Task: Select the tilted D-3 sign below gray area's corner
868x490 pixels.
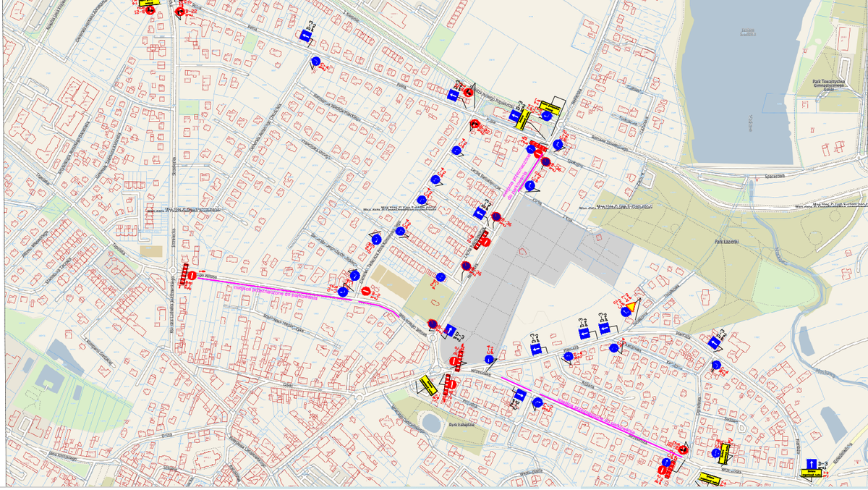Action: [450, 331]
